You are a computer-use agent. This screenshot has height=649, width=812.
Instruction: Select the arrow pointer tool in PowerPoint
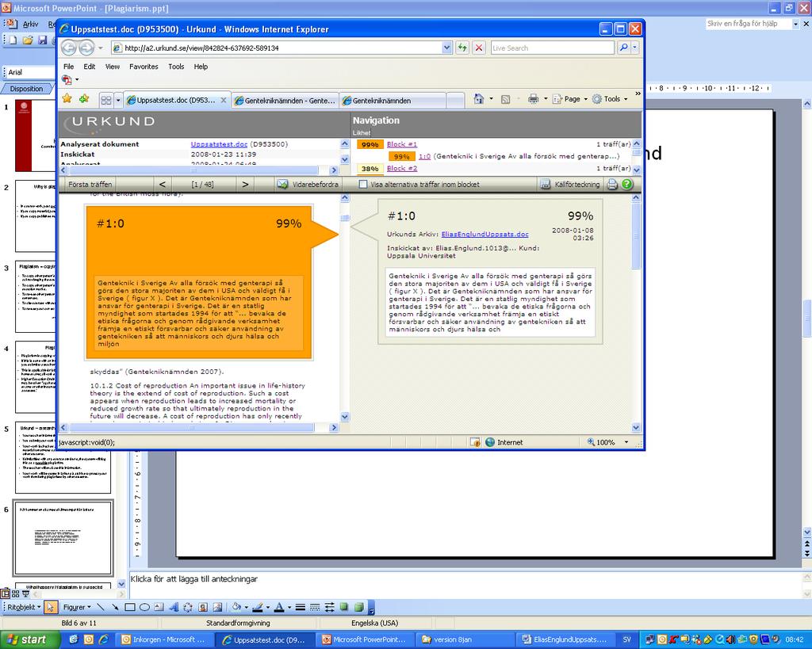tap(51, 607)
